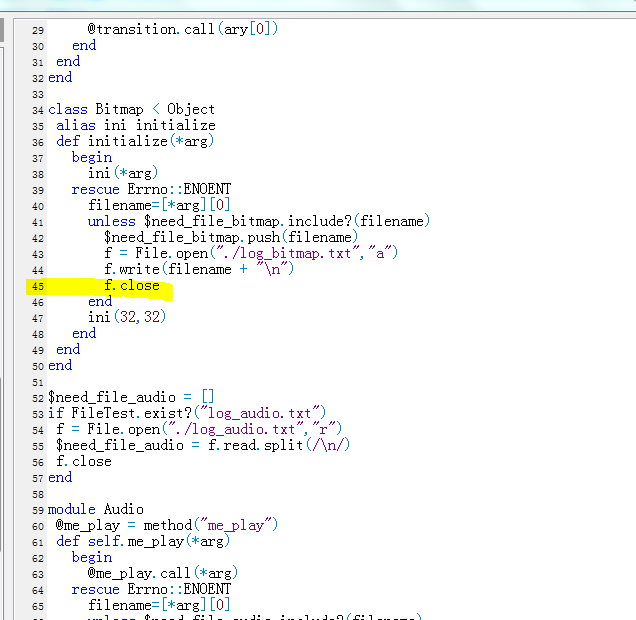Click line number 52 in the gutter

coord(38,398)
